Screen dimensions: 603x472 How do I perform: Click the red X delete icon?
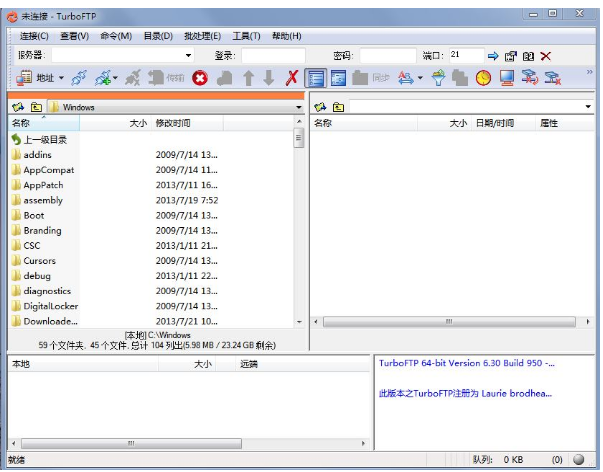(292, 78)
